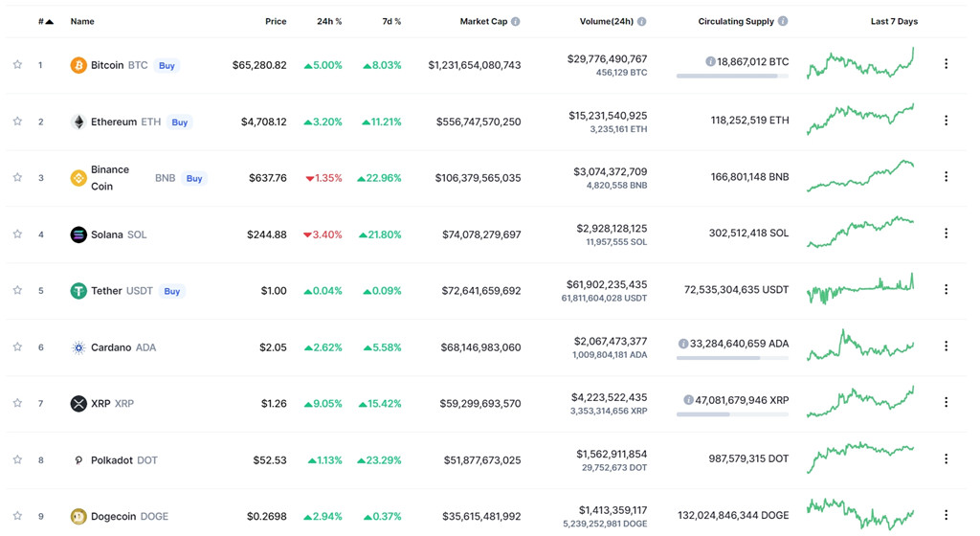Click Polkadot 7d change 23.29%
Image resolution: width=980 pixels, height=536 pixels.
(379, 460)
